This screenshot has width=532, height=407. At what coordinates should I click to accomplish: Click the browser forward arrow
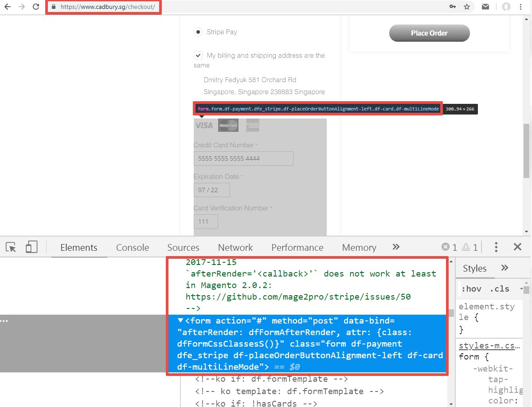21,7
